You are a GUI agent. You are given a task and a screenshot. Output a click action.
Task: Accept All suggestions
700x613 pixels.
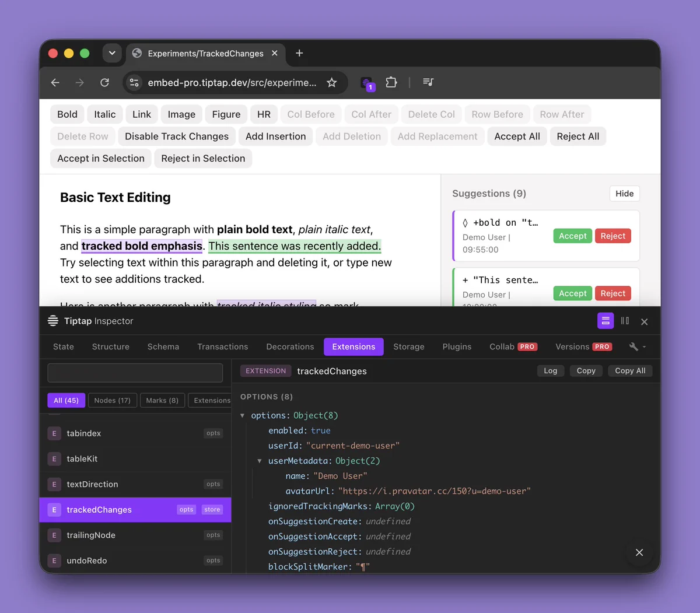pos(517,136)
